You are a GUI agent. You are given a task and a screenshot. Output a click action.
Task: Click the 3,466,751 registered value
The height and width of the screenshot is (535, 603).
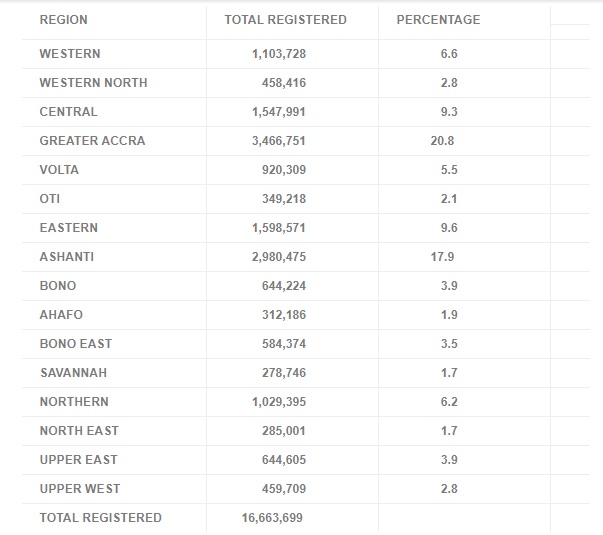(279, 141)
